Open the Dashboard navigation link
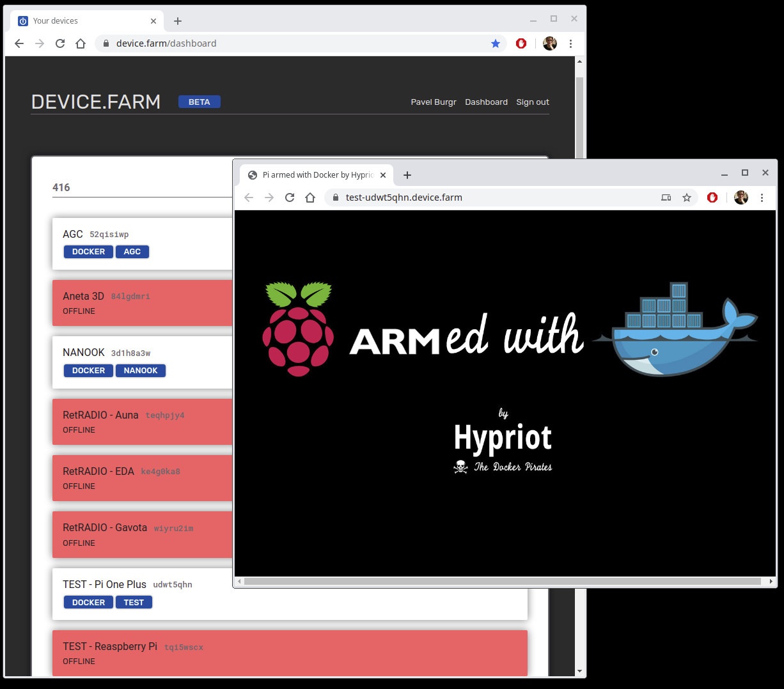This screenshot has width=784, height=689. [486, 102]
